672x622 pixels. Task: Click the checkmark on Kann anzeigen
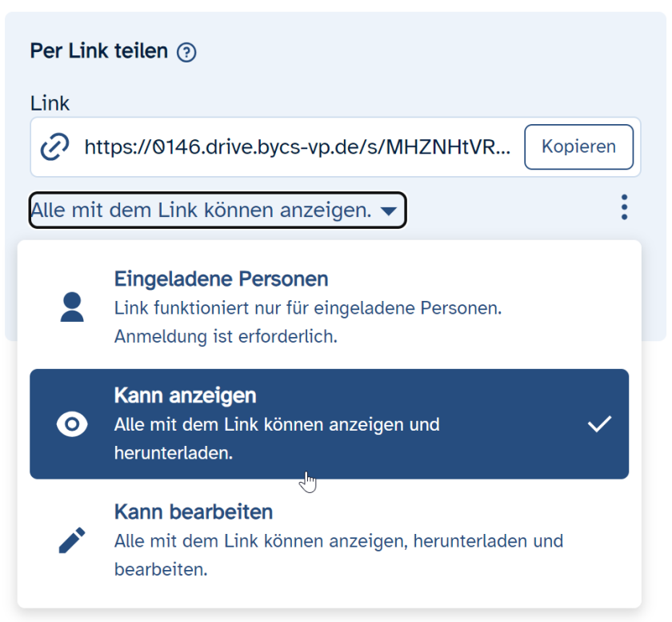tap(599, 424)
